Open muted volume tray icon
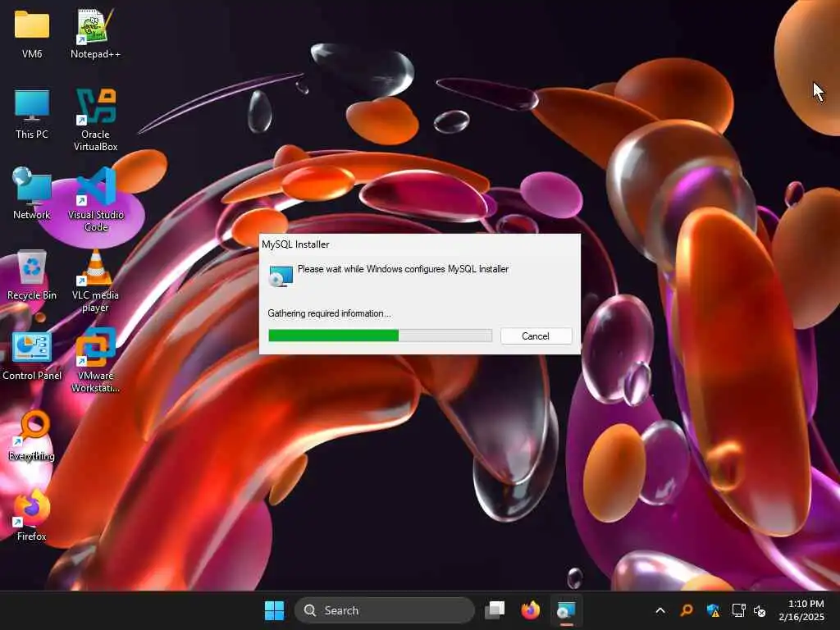 (760, 610)
